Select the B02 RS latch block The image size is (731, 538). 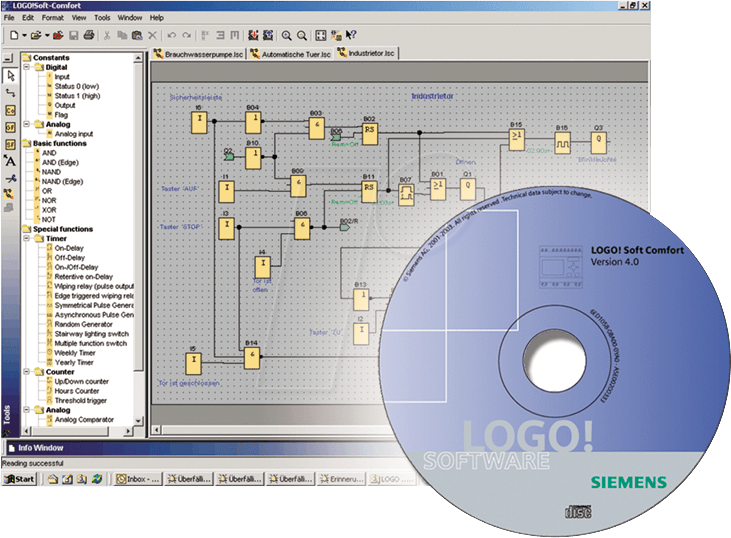click(370, 133)
